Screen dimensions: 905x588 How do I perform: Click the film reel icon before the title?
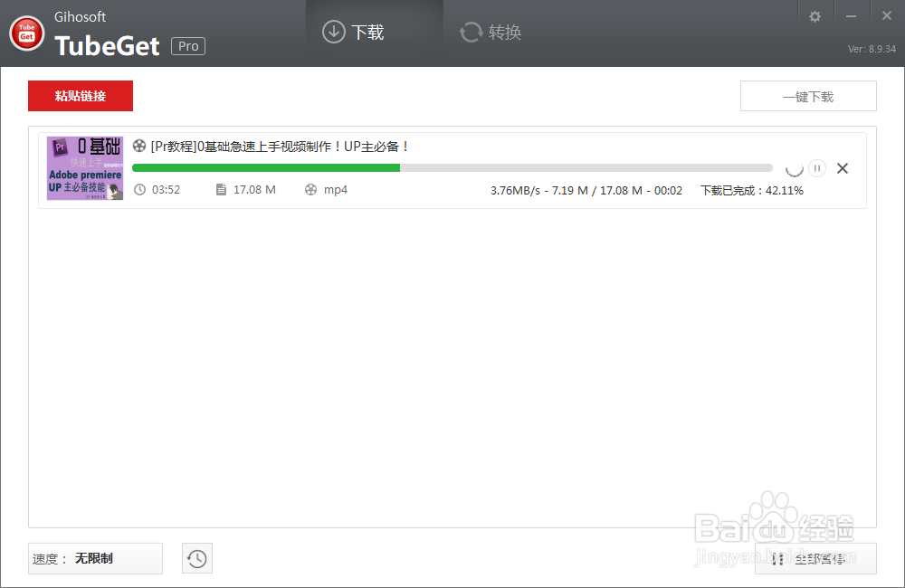[x=139, y=146]
